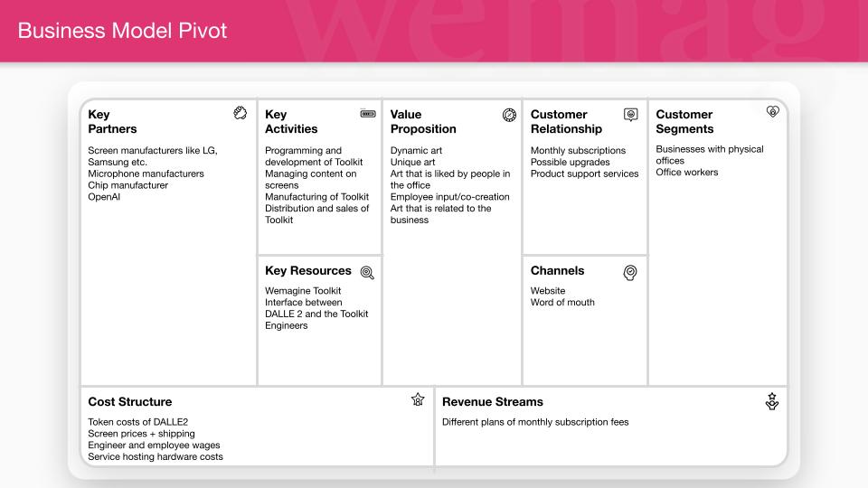The width and height of the screenshot is (868, 488).
Task: Click the Customer Relationship smiley icon
Action: pyautogui.click(x=630, y=115)
